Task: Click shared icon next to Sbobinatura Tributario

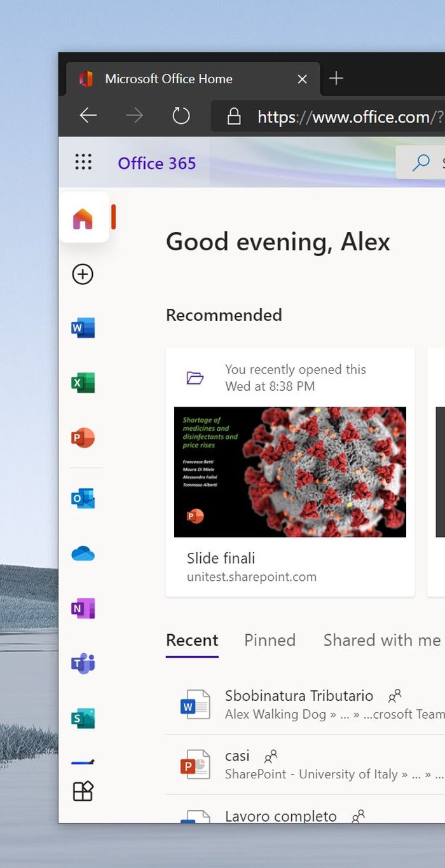Action: (395, 696)
